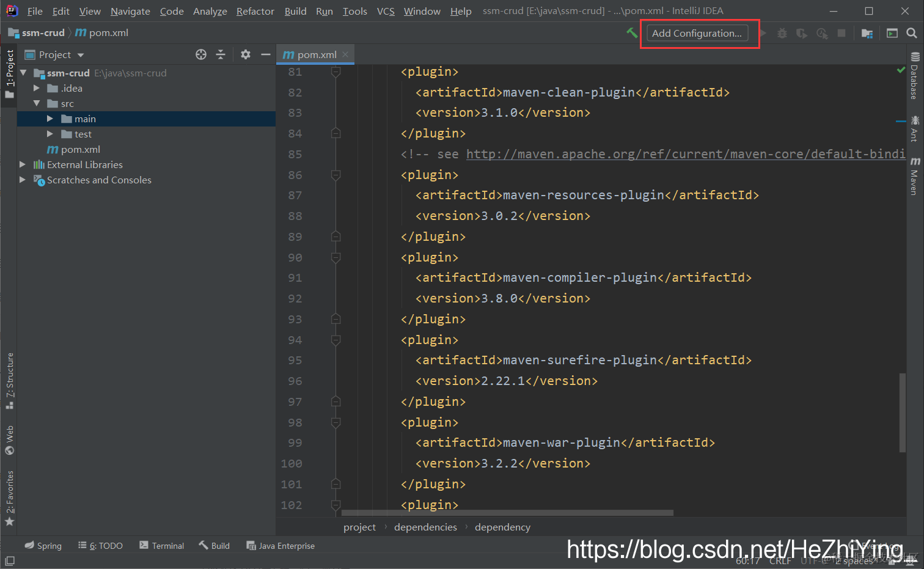Open the Database tool window

click(x=915, y=76)
